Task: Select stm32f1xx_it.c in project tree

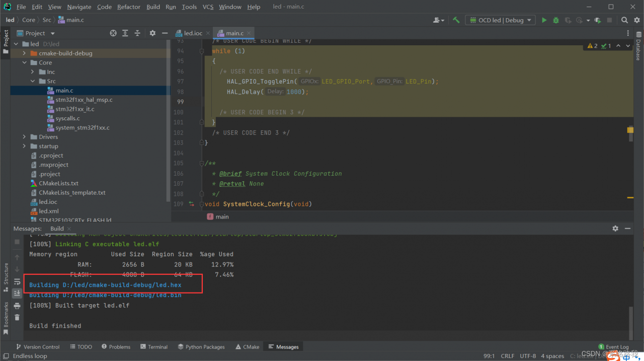Action: pos(74,109)
